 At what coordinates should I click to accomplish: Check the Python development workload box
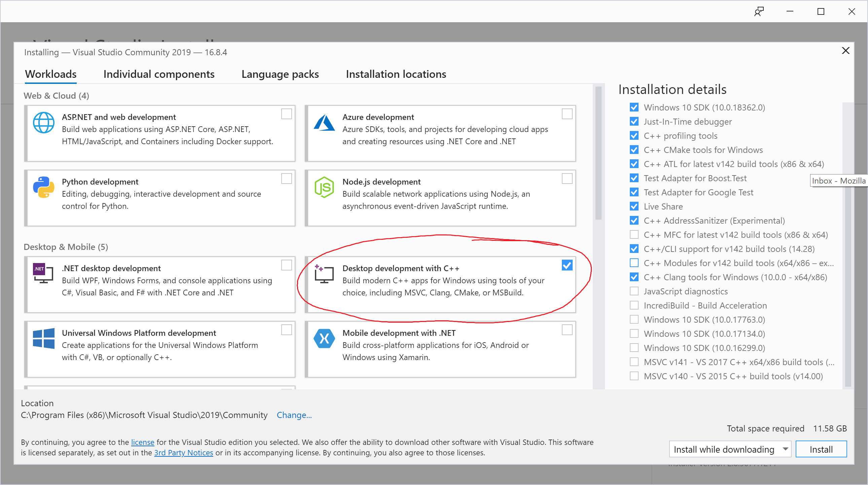[286, 179]
